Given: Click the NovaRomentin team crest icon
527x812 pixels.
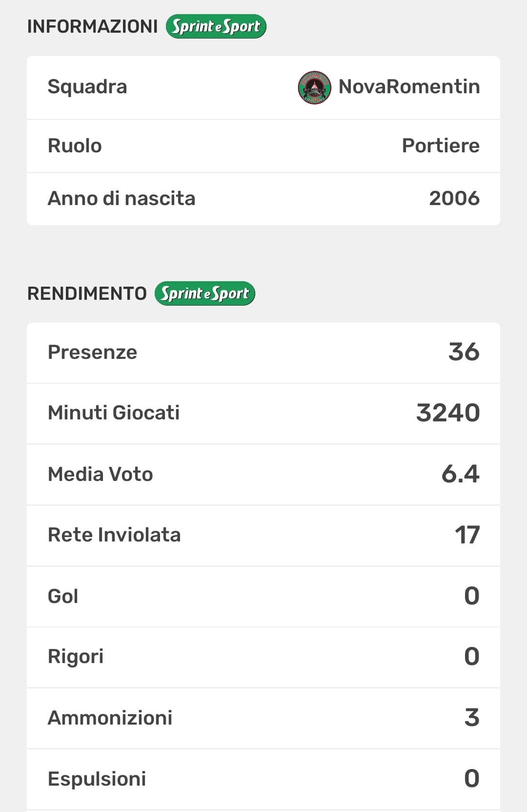Looking at the screenshot, I should [x=314, y=87].
